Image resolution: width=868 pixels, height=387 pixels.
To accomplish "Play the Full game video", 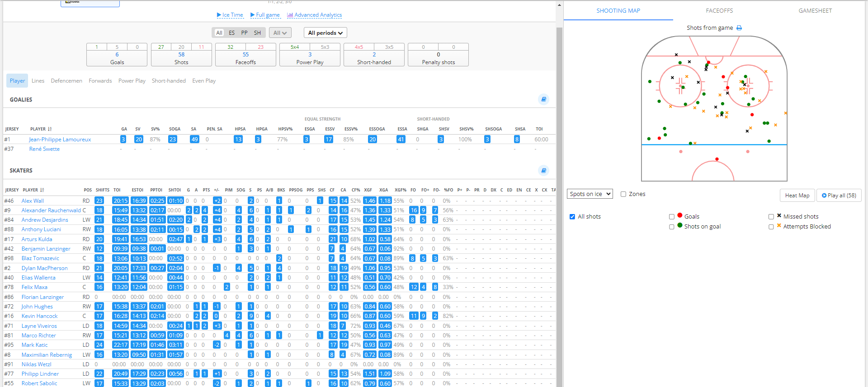I will [x=265, y=15].
